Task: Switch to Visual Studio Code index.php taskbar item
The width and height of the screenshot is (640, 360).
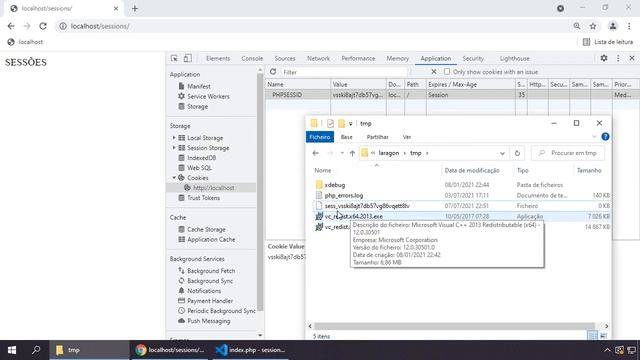Action: click(x=251, y=350)
